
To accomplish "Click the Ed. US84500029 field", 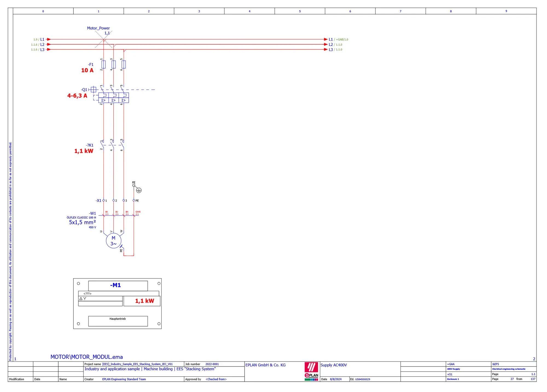I will [x=360, y=379].
